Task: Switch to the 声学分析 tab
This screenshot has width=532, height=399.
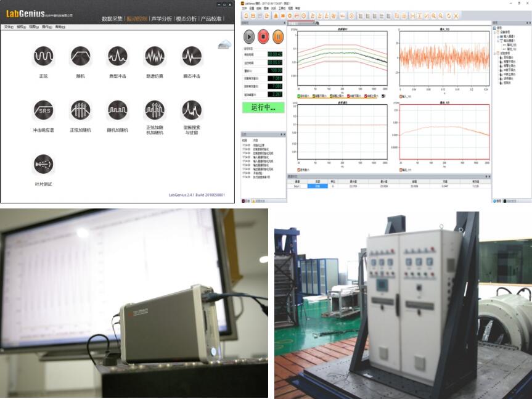Action: [162, 19]
